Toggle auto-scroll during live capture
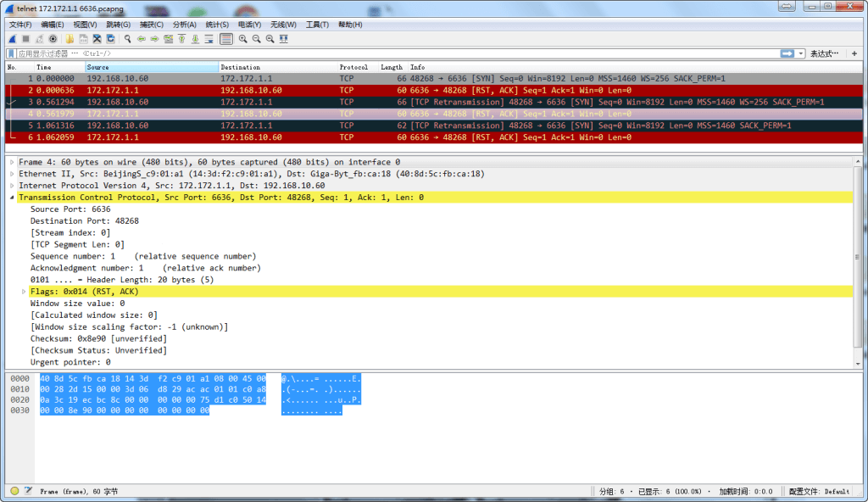Image resolution: width=868 pixels, height=502 pixels. (x=209, y=39)
